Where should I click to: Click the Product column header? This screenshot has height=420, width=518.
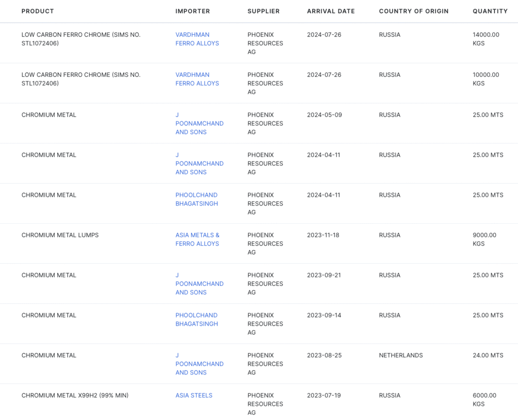[37, 11]
